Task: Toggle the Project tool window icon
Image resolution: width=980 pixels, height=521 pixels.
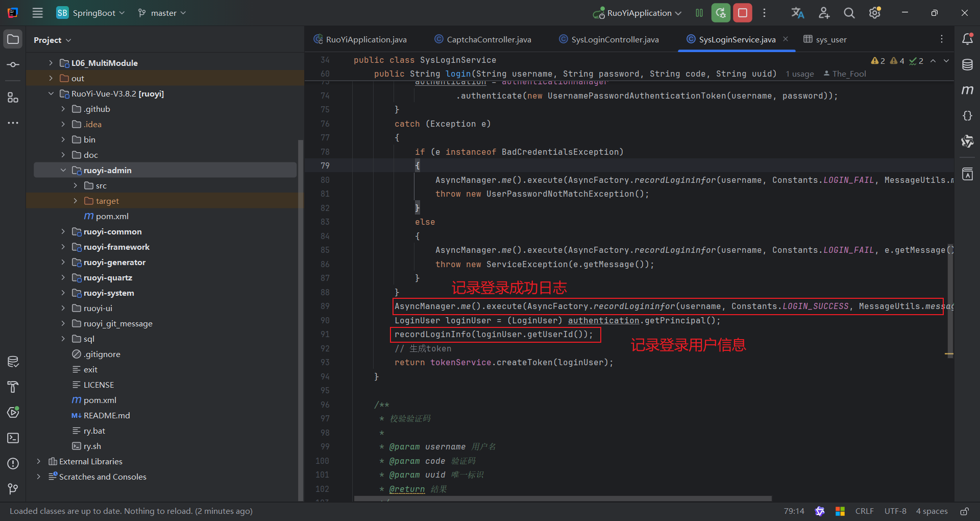Action: pyautogui.click(x=13, y=39)
